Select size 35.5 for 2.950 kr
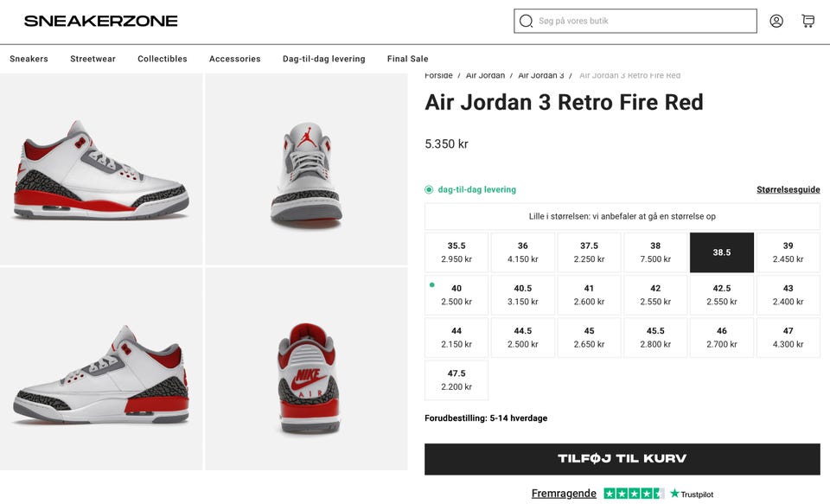Viewport: 830px width, 504px height. click(x=456, y=252)
